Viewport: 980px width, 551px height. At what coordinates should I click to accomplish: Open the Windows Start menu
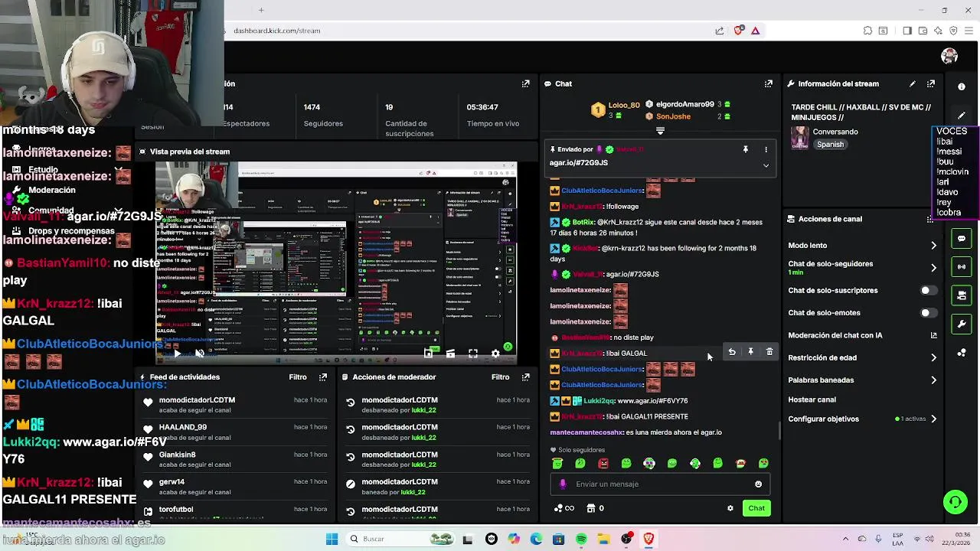pyautogui.click(x=332, y=539)
